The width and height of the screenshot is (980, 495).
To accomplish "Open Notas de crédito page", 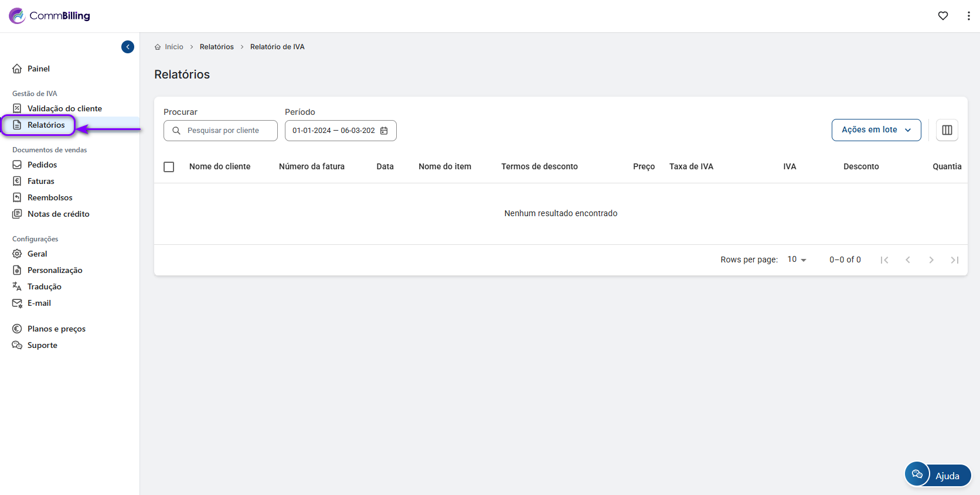I will click(58, 214).
